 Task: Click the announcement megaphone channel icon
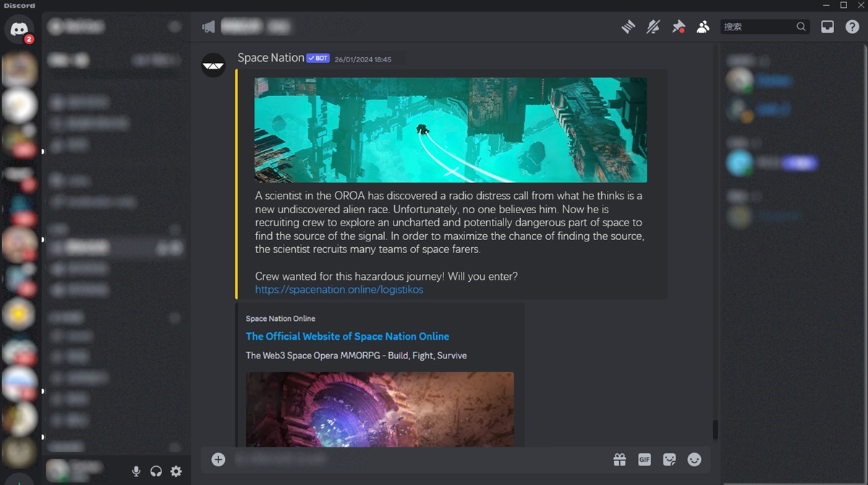click(x=208, y=27)
